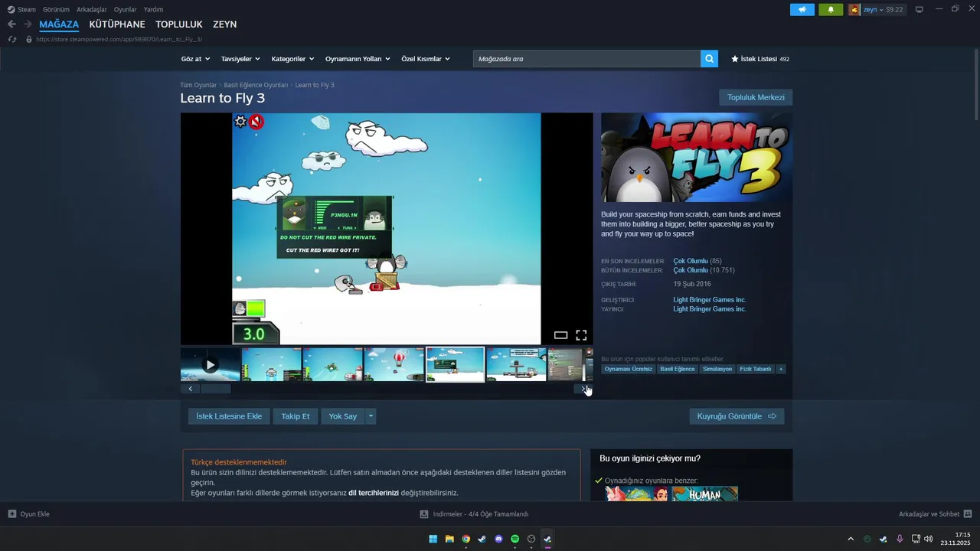Image resolution: width=980 pixels, height=551 pixels.
Task: Click the Basit Eğlence Oyunları breadcrumb
Action: coord(256,85)
